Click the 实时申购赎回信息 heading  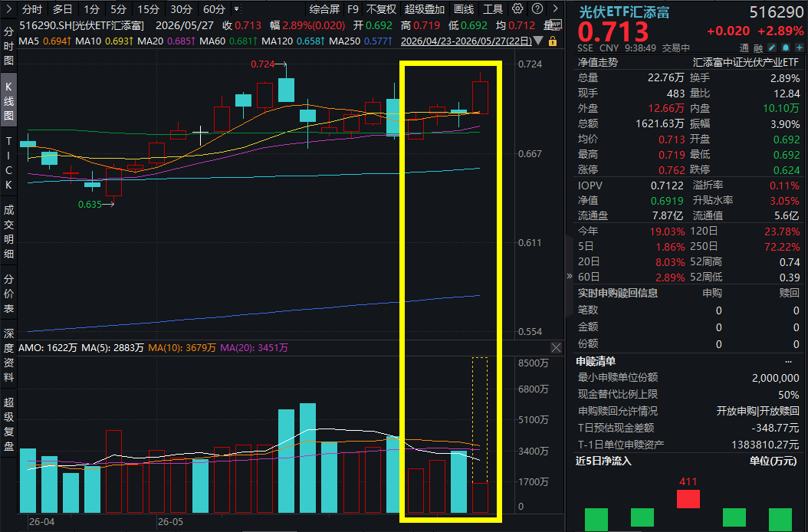pos(617,294)
